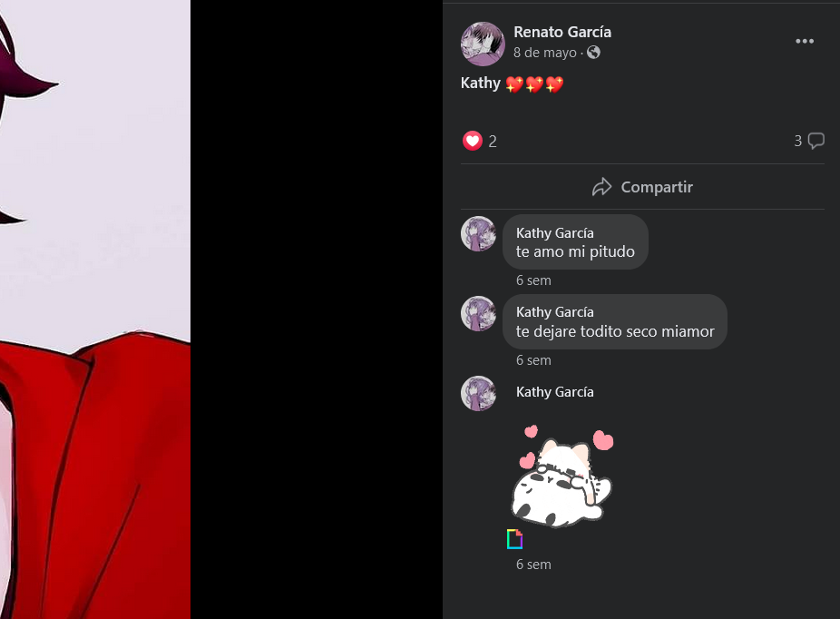Open Kathy García name above cat sticker
The height and width of the screenshot is (619, 840).
click(x=555, y=392)
